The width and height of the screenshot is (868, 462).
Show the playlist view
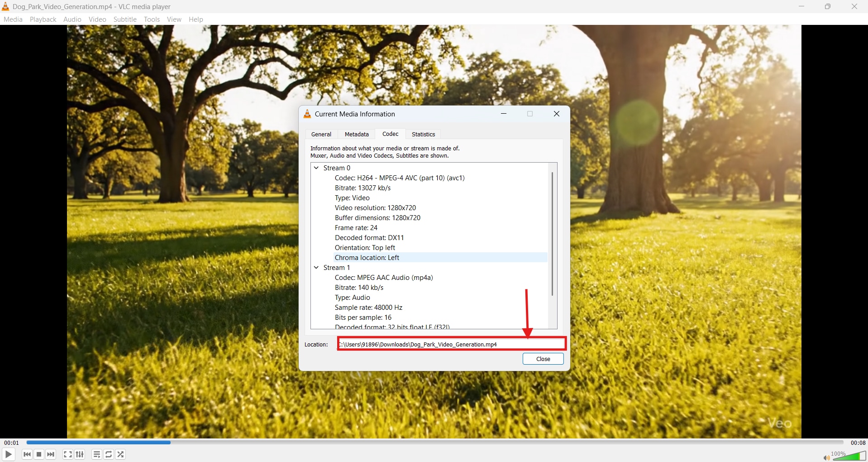96,454
